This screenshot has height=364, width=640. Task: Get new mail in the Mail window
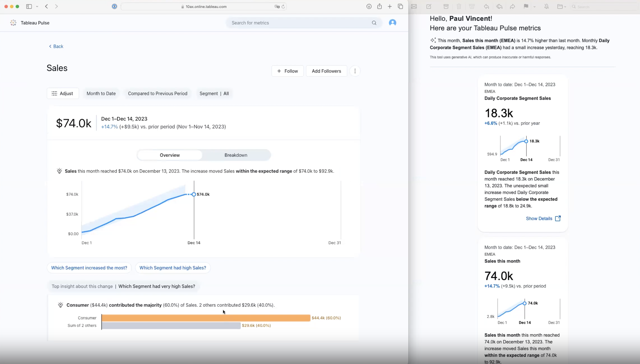point(414,6)
